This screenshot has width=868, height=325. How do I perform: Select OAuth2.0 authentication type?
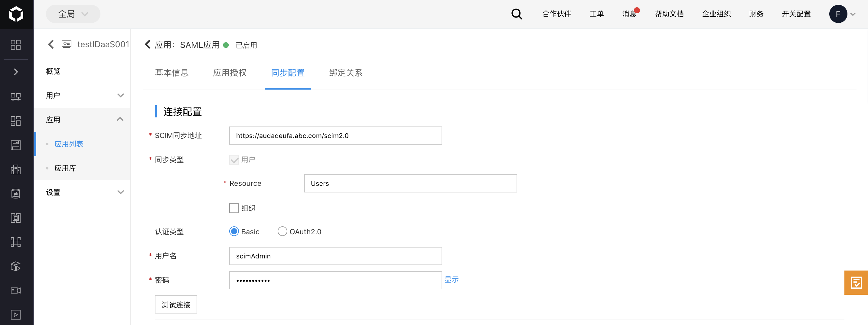[282, 231]
